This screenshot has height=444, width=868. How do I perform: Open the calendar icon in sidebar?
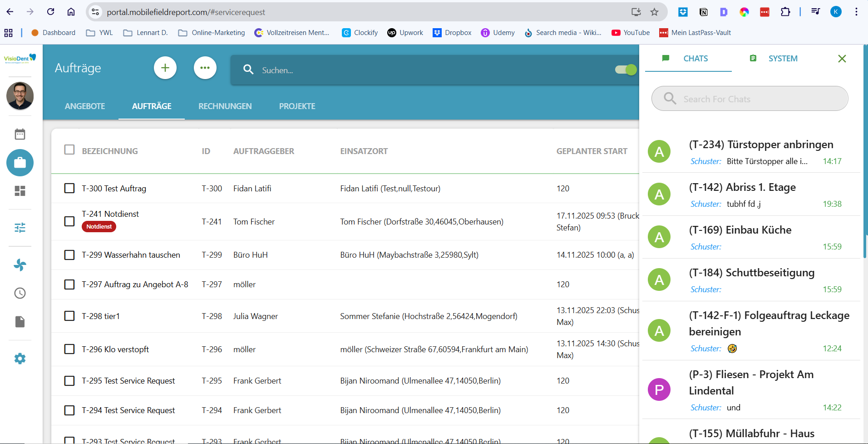20,134
